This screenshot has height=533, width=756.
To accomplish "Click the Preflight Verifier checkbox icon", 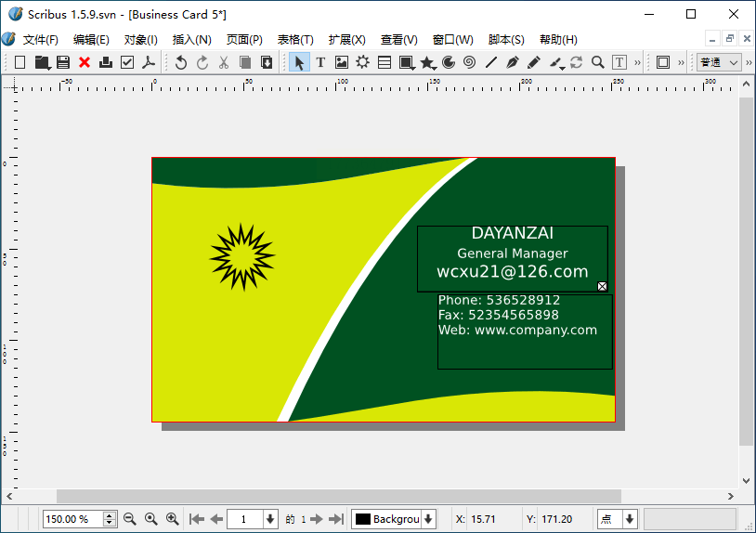I will point(127,62).
